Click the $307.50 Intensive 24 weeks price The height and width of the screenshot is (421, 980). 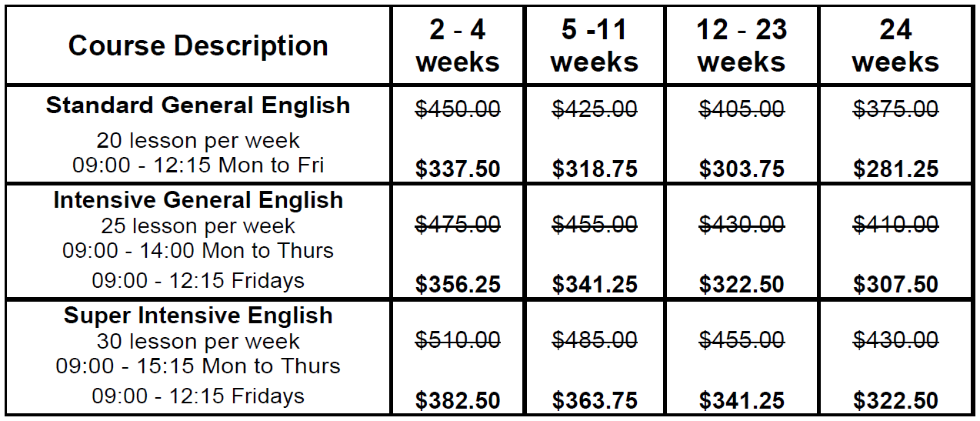click(895, 284)
